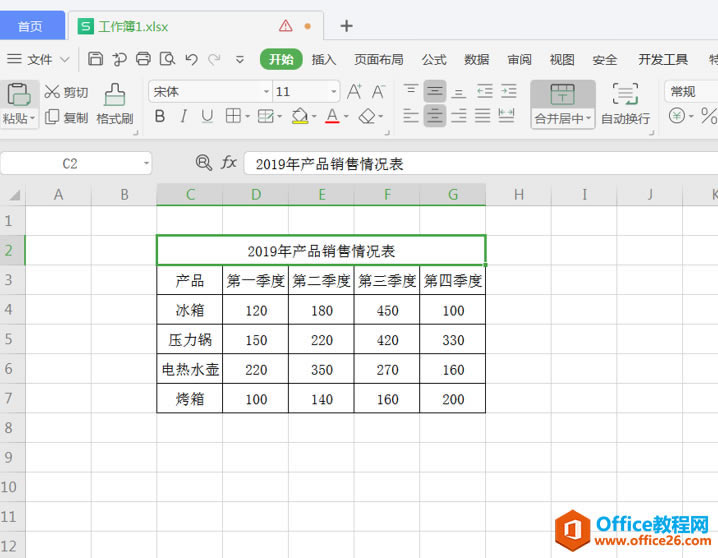Open the 文件 menu
The width and height of the screenshot is (718, 558).
click(x=38, y=60)
